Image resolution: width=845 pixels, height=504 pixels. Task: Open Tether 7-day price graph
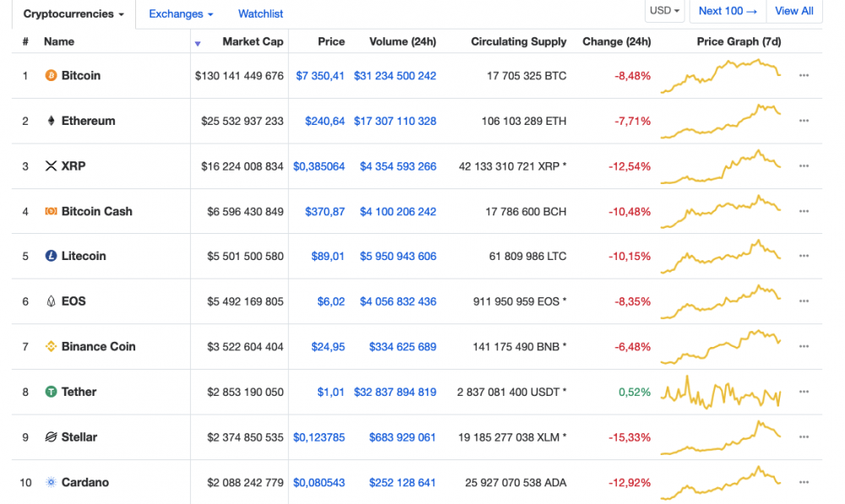coord(721,392)
